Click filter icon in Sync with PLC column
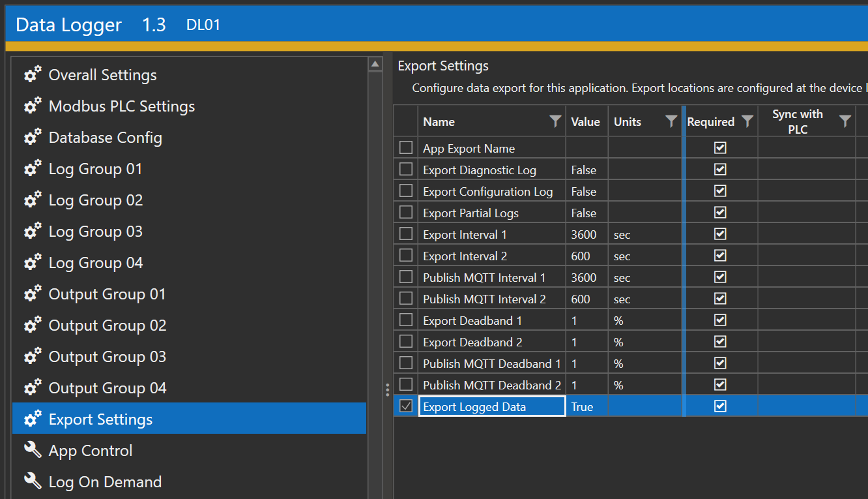The height and width of the screenshot is (499, 868). (845, 121)
